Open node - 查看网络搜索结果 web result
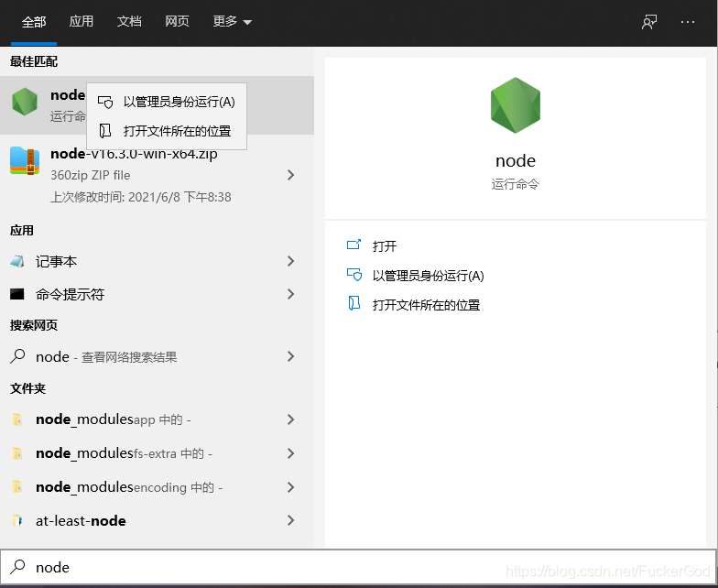The width and height of the screenshot is (718, 588). (x=157, y=356)
